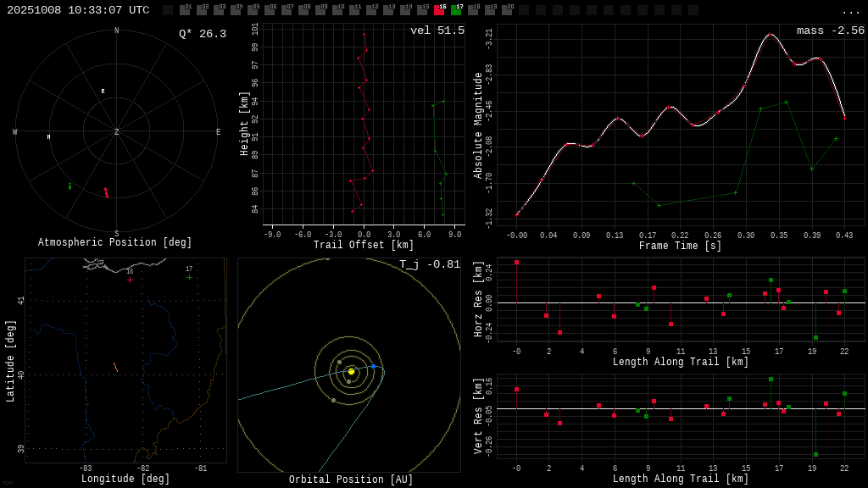Select station 20 box in top strip
The image size is (868, 488).
point(507,10)
